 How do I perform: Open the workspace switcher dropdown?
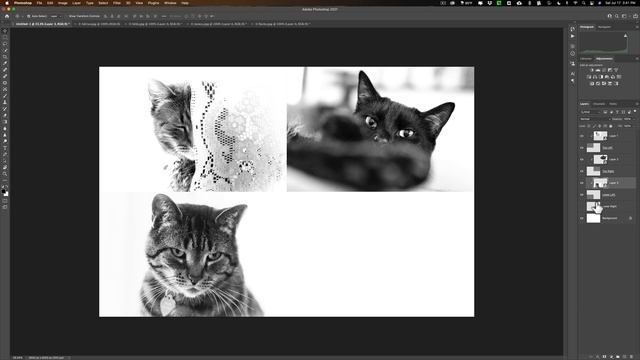624,16
